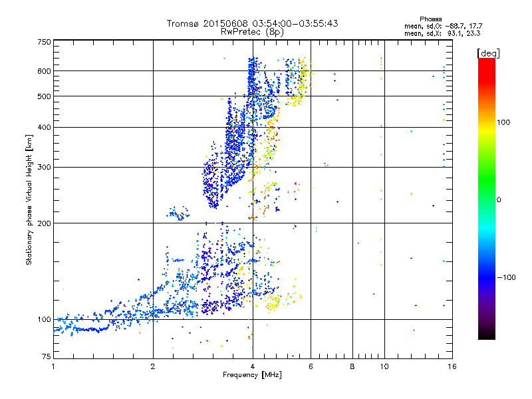This screenshot has width=532, height=399.
Task: Click the y-axis tick label '600'
Action: [44, 71]
